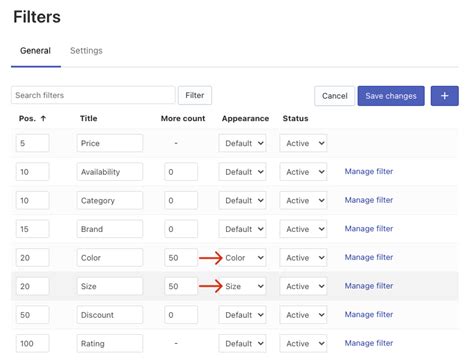Switch to the Settings tab
This screenshot has height=364, width=474.
click(x=86, y=51)
